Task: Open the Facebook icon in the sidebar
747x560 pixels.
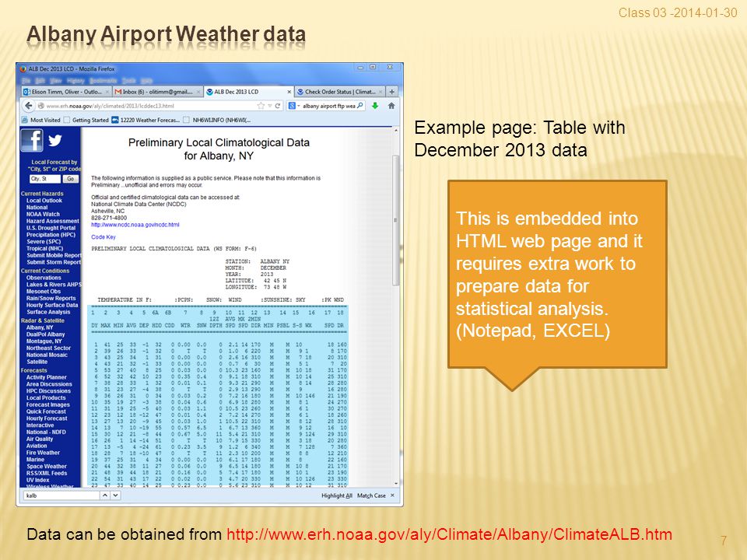Action: click(32, 141)
